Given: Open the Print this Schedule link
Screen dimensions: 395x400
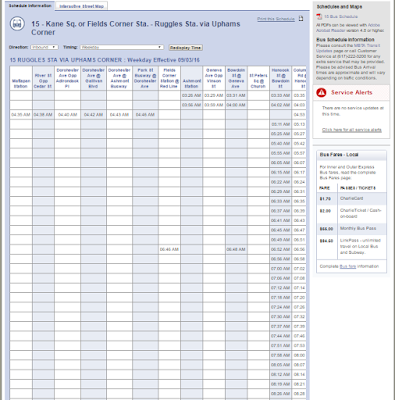Looking at the screenshot, I should [276, 19].
